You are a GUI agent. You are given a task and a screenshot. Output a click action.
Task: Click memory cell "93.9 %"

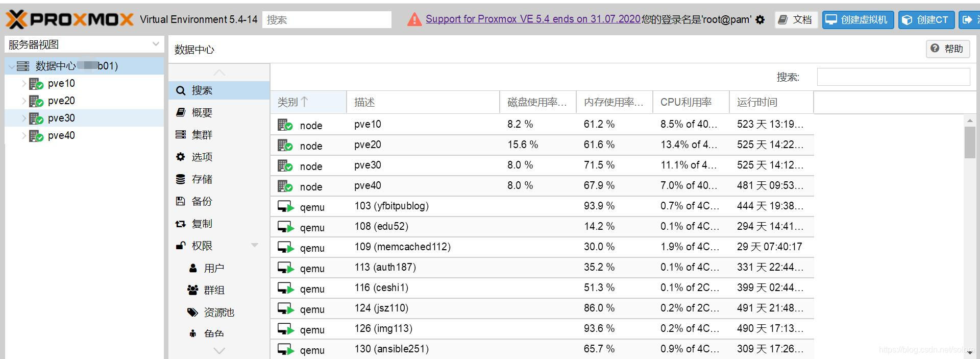click(x=599, y=206)
